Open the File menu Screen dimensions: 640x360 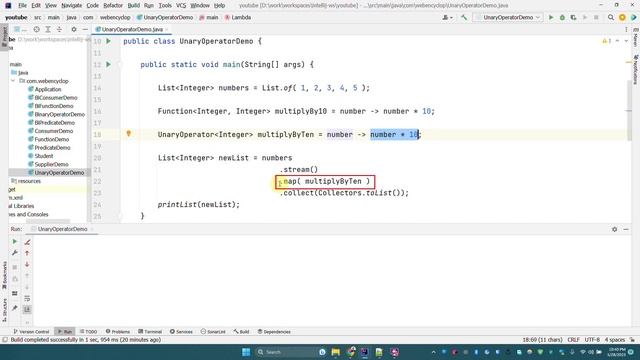click(22, 5)
